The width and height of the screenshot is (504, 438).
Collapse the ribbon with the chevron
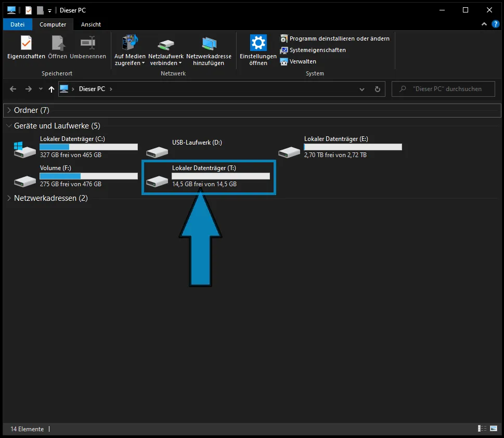pyautogui.click(x=484, y=24)
